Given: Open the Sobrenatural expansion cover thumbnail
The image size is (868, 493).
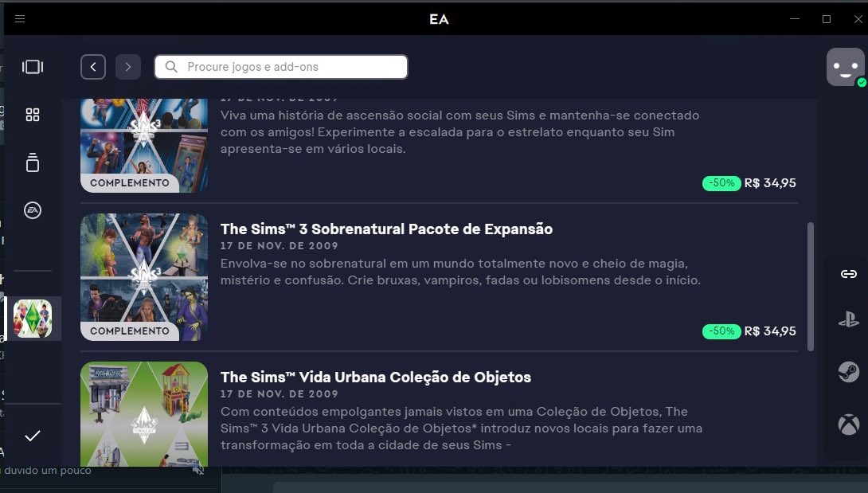Looking at the screenshot, I should [144, 277].
